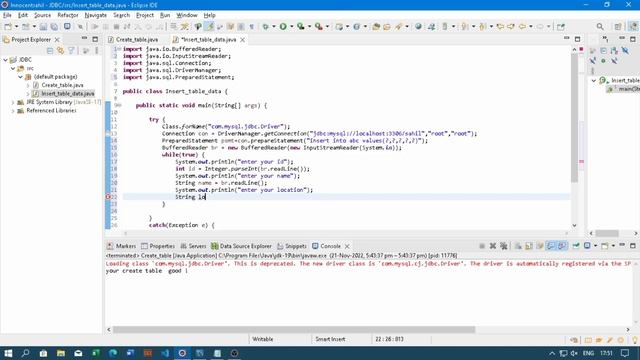Close the Project Explorer view
This screenshot has height=360, width=640.
[x=57, y=40]
